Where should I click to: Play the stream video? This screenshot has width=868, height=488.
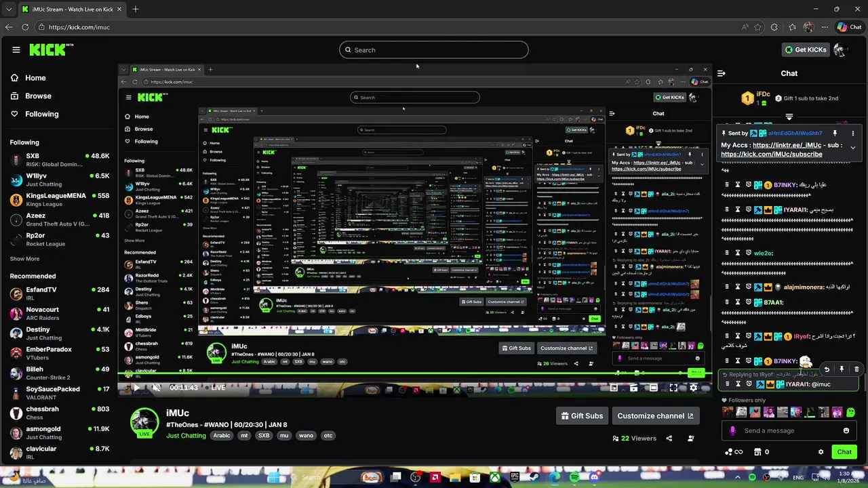tap(136, 388)
